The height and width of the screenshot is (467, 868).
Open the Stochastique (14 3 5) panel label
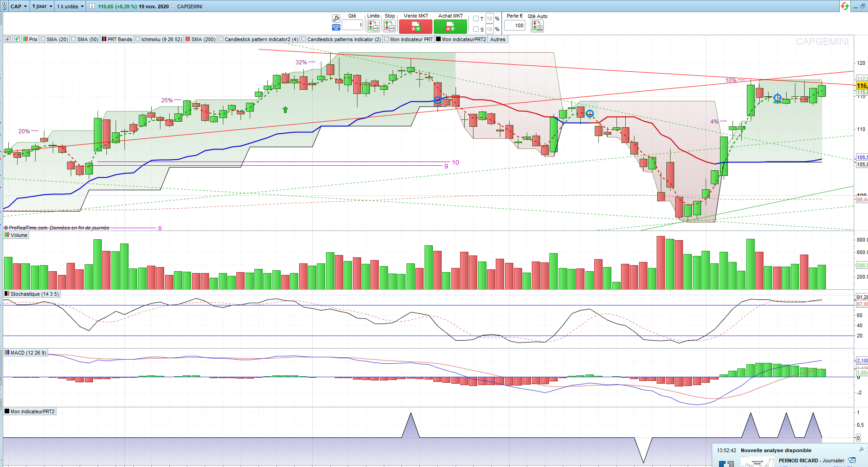pyautogui.click(x=35, y=294)
